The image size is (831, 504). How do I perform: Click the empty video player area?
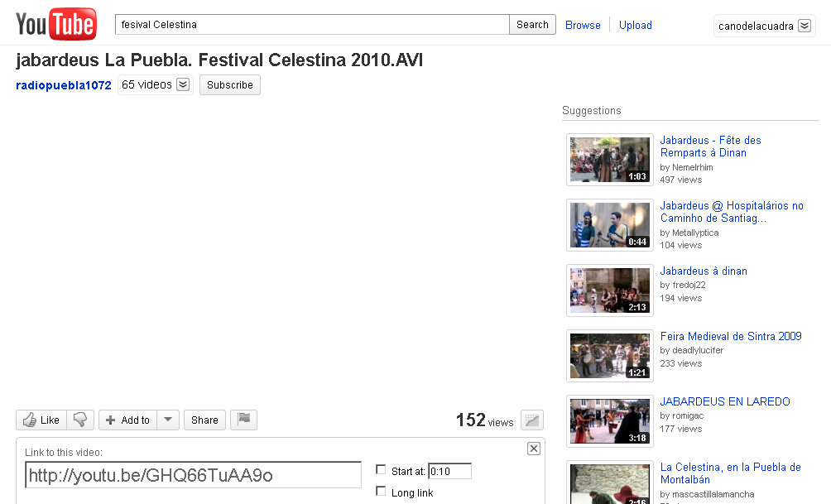click(x=281, y=252)
